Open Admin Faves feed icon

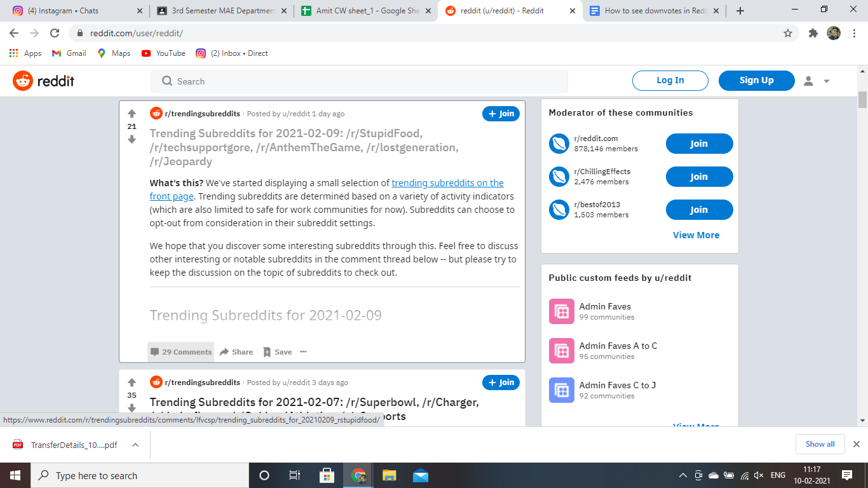click(x=562, y=311)
